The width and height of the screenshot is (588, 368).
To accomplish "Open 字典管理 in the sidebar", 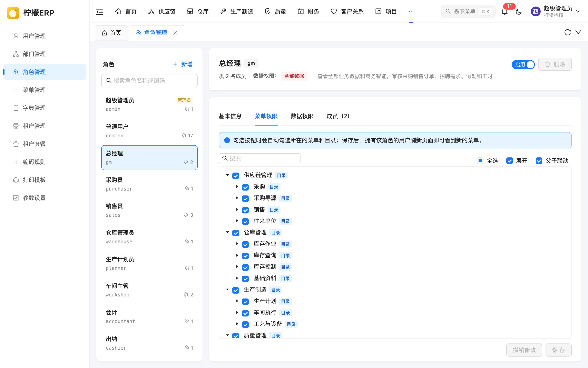I will (x=45, y=108).
